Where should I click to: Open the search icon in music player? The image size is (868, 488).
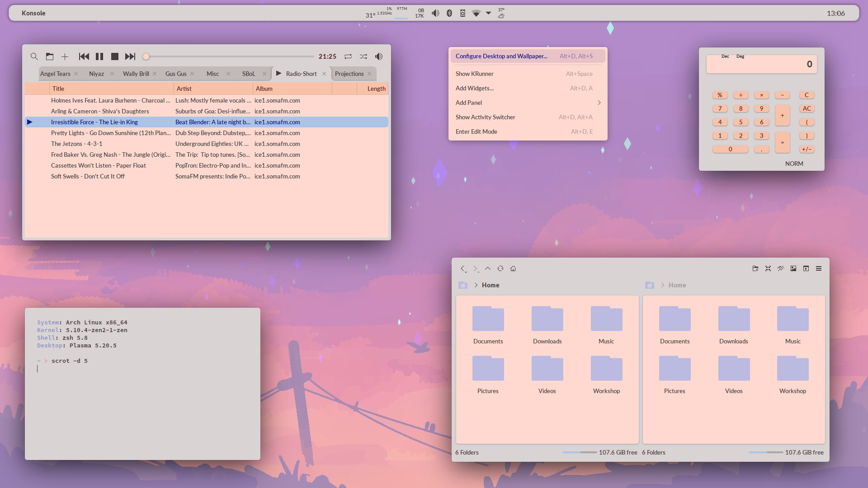(x=34, y=56)
